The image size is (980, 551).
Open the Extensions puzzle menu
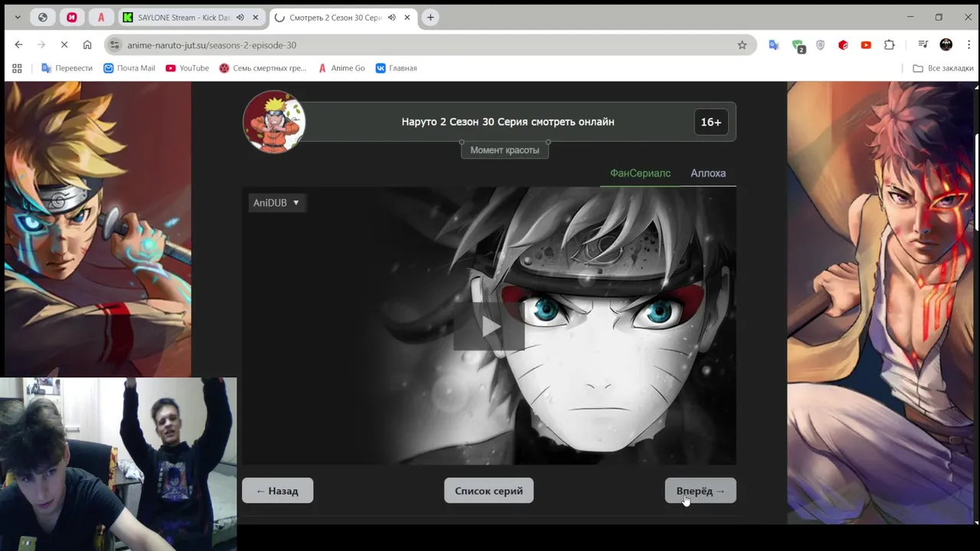point(889,45)
